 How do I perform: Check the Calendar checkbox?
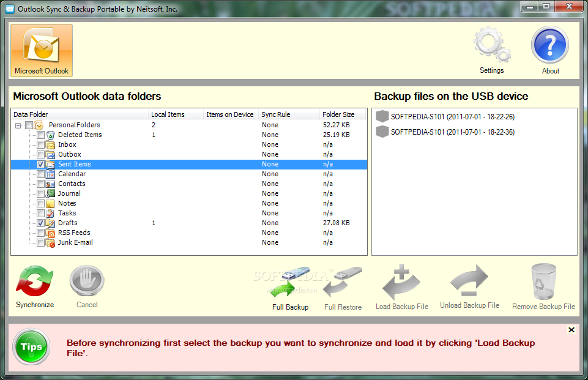click(40, 174)
